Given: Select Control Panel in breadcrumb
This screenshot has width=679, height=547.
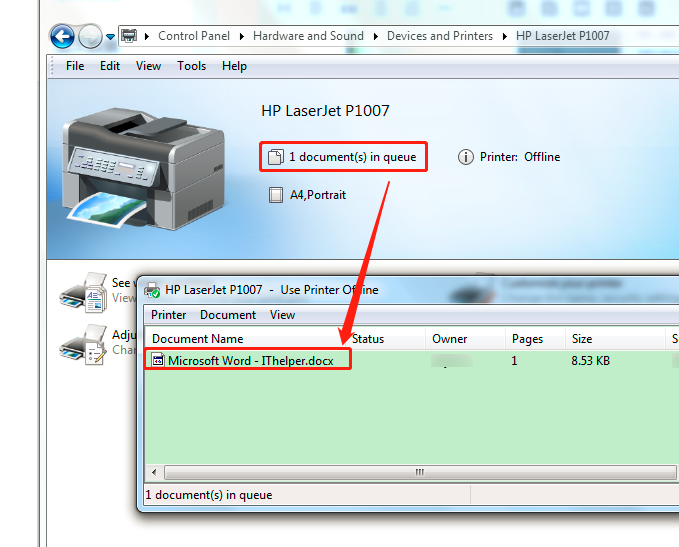Looking at the screenshot, I should coord(194,36).
